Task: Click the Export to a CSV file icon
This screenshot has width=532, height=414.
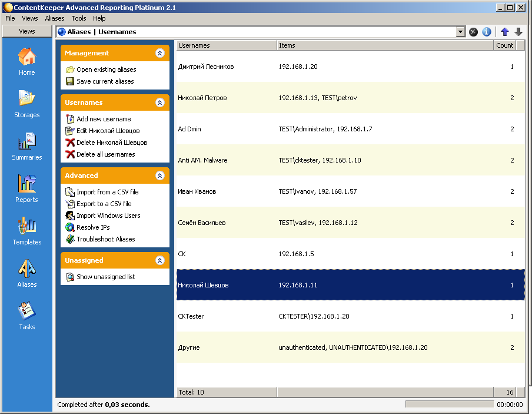Action: (x=70, y=204)
